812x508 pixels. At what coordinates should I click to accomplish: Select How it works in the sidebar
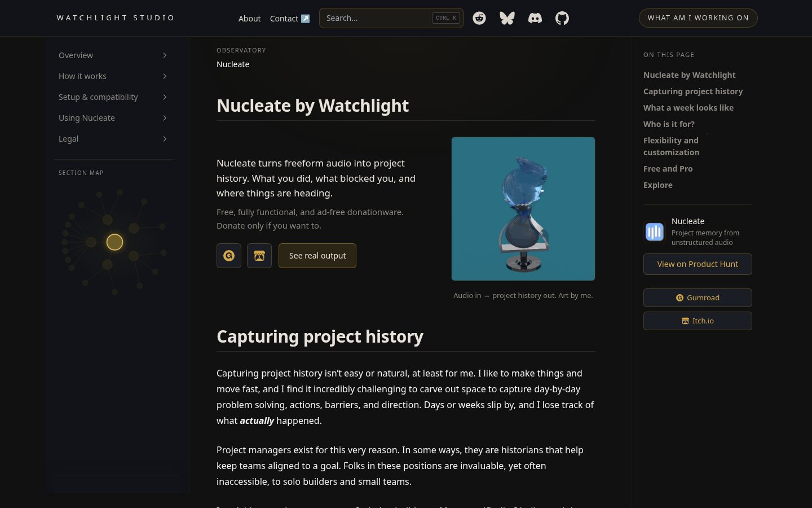coord(82,76)
